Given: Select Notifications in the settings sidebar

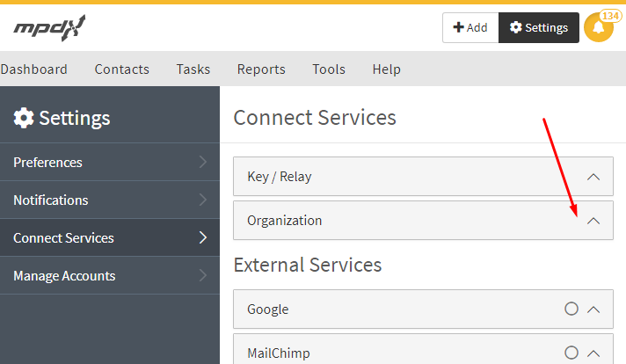Looking at the screenshot, I should point(51,200).
